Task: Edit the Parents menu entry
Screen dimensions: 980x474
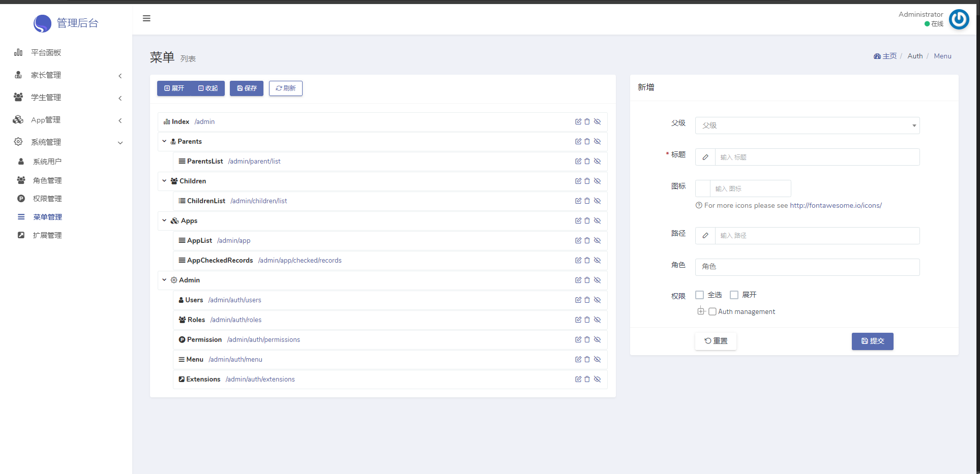Action: coord(578,142)
